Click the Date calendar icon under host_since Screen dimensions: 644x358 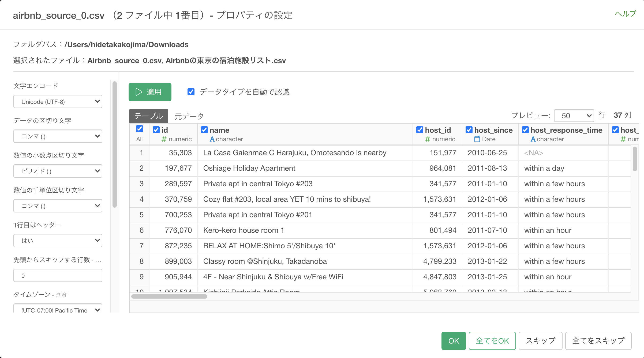[x=477, y=139]
